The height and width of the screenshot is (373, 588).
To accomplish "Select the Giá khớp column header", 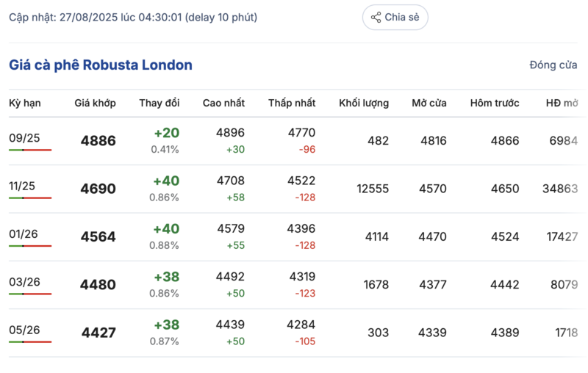I will coord(95,103).
